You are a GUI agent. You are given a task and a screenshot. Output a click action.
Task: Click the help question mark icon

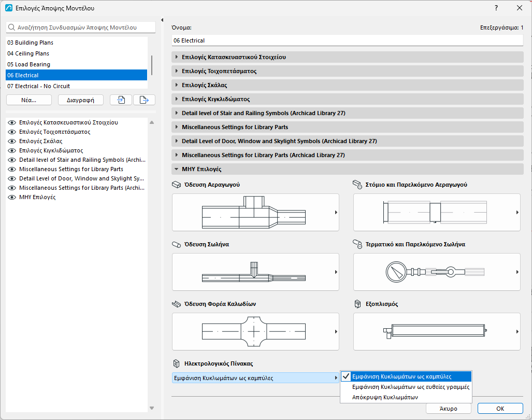(496, 8)
